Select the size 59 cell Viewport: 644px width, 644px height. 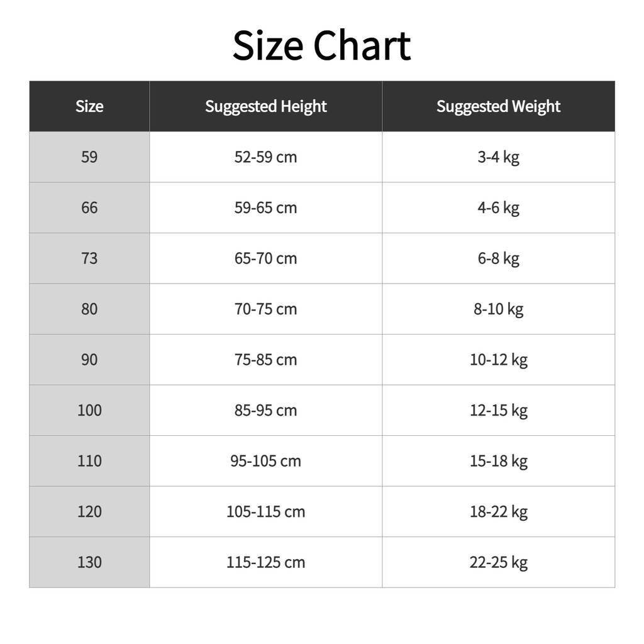89,157
